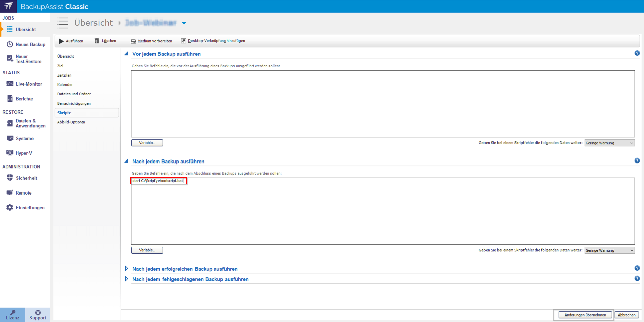Collapse Vor jedem Backup ausführen section
Image resolution: width=644 pixels, height=322 pixels.
click(126, 54)
